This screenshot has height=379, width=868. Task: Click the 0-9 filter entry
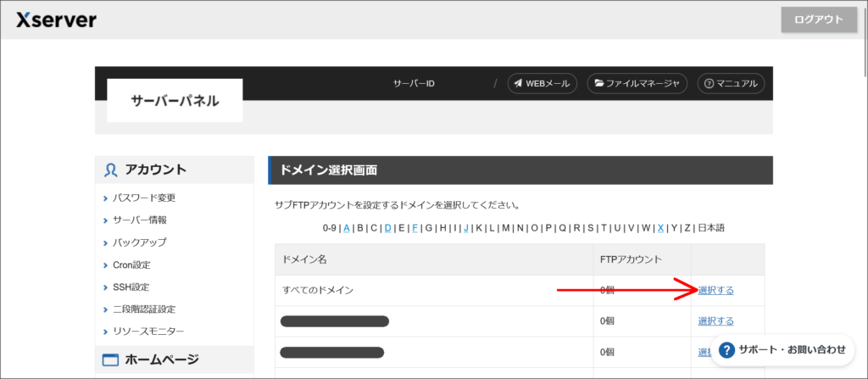[330, 228]
